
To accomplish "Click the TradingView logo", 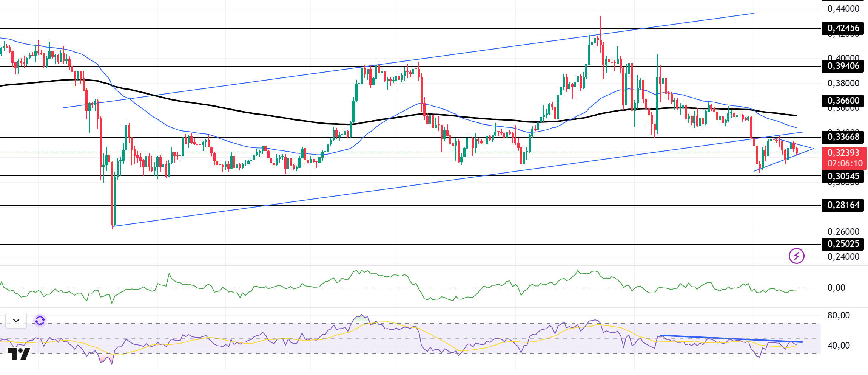I will (x=19, y=354).
